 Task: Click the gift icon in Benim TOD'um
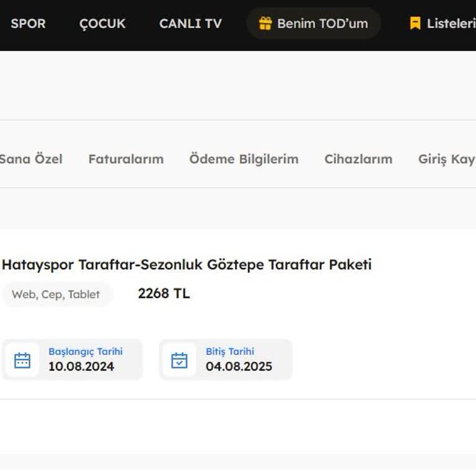click(265, 24)
